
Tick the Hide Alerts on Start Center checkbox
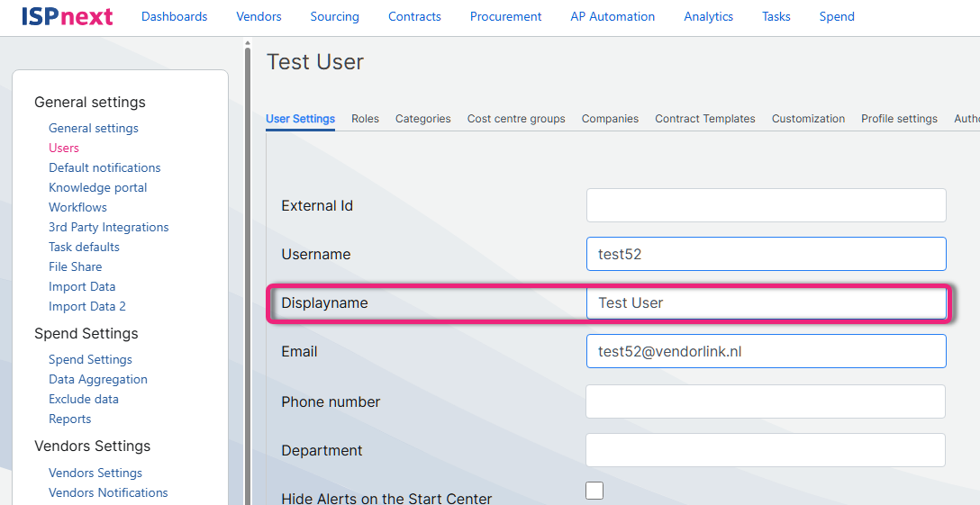click(x=594, y=491)
